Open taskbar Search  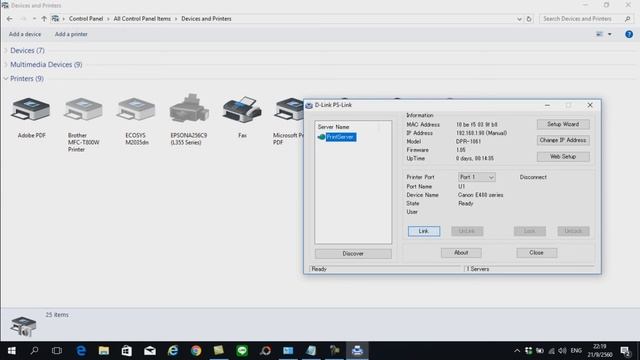pos(34,351)
